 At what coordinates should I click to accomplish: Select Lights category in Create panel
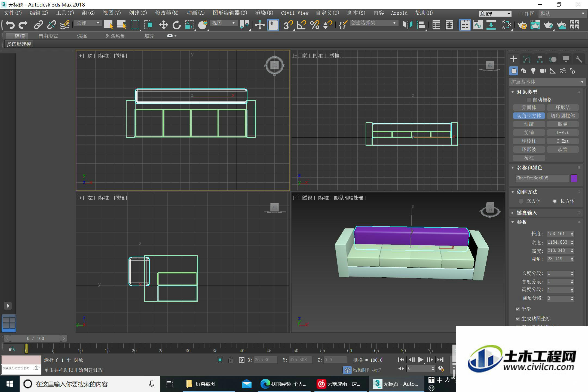click(x=533, y=71)
